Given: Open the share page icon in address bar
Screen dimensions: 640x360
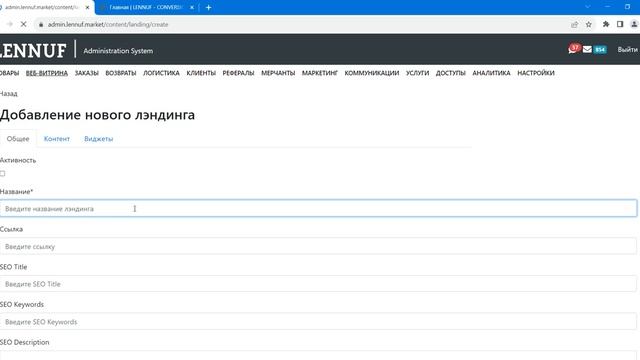Looking at the screenshot, I should click(575, 24).
